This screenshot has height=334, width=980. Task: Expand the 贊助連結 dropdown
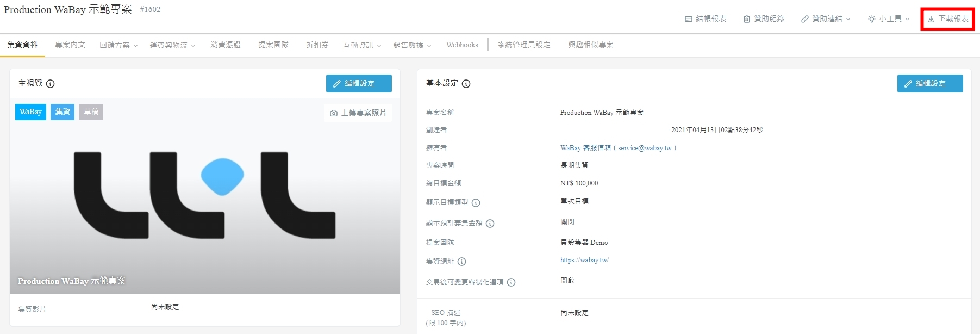coord(826,19)
